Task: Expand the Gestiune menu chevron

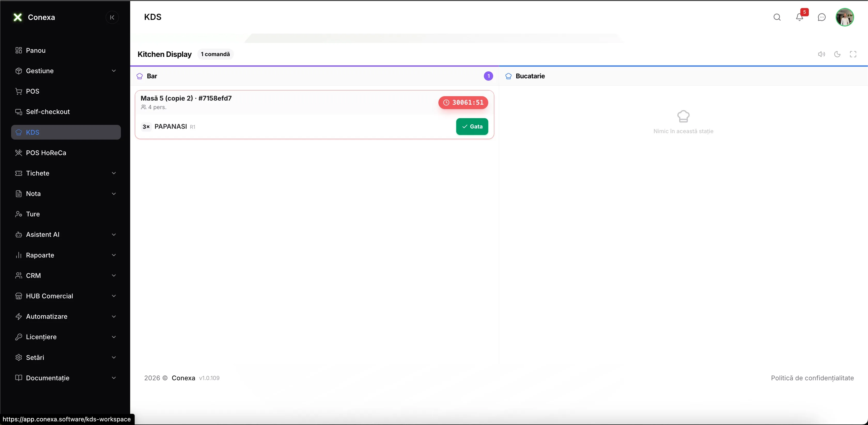Action: 114,71
